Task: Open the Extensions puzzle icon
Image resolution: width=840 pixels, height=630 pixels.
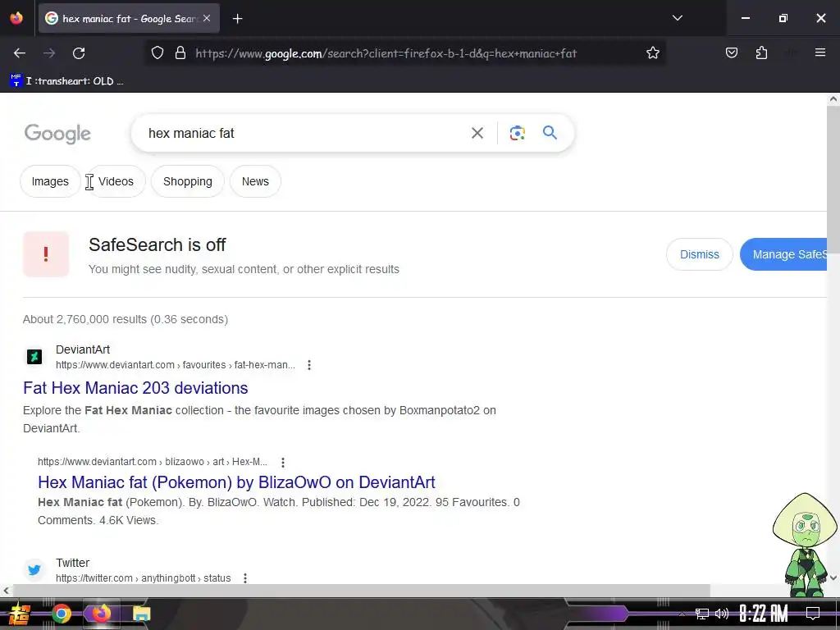Action: [761, 52]
